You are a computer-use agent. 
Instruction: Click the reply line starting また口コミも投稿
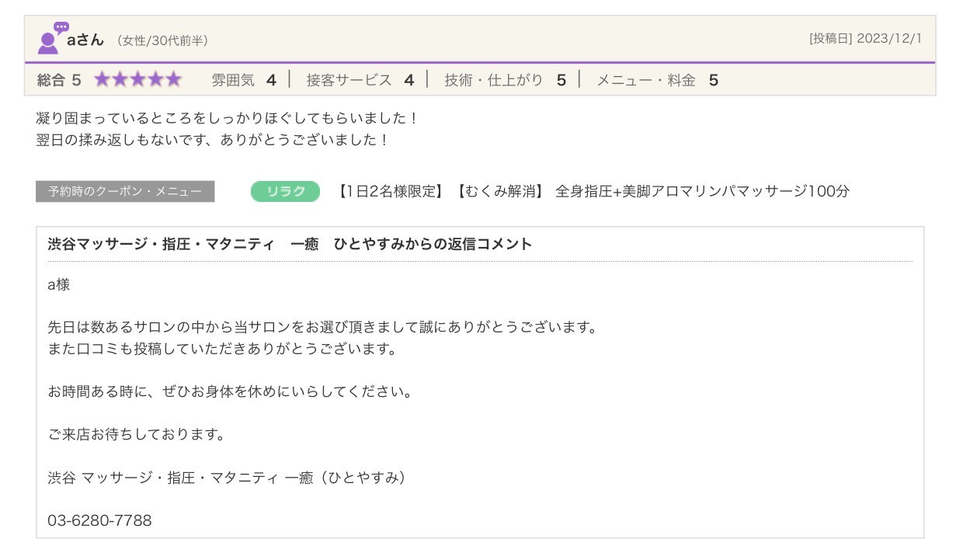click(222, 349)
